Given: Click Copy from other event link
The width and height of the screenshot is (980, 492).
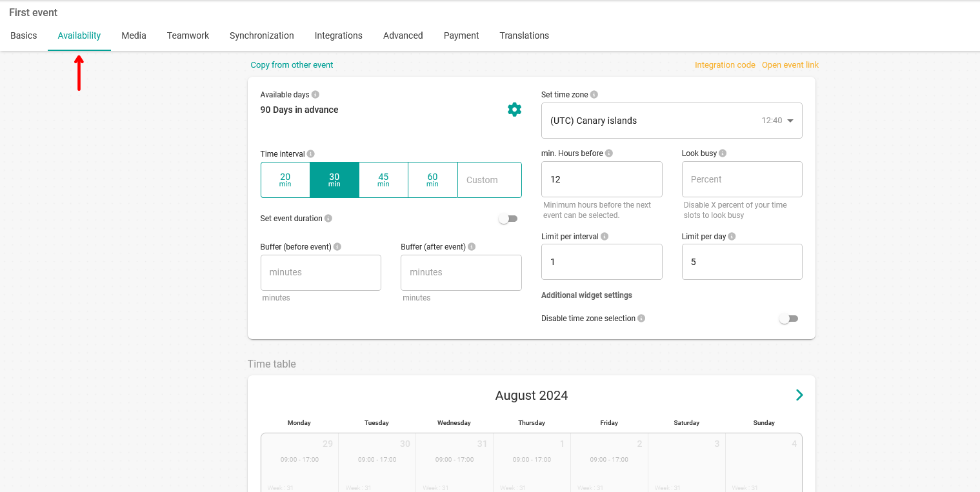Looking at the screenshot, I should [292, 65].
